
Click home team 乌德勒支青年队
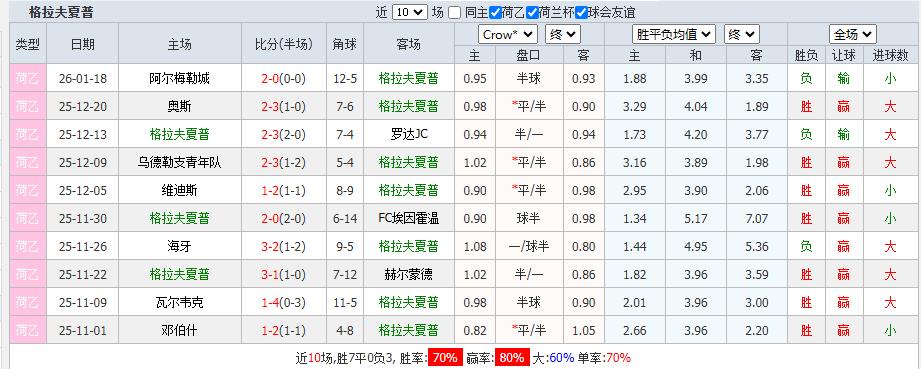coord(179,163)
